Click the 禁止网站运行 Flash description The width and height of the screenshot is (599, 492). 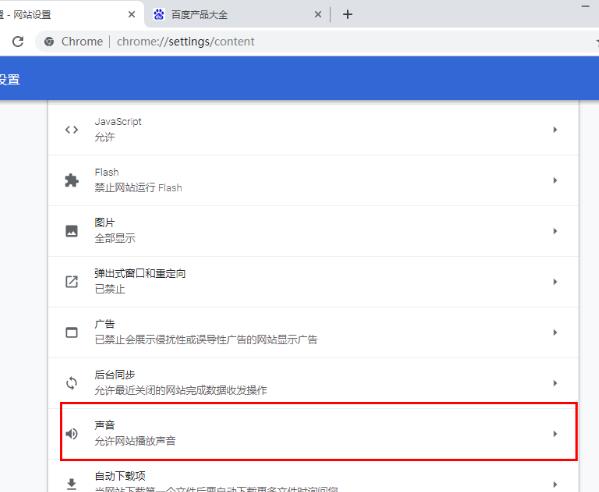[138, 188]
